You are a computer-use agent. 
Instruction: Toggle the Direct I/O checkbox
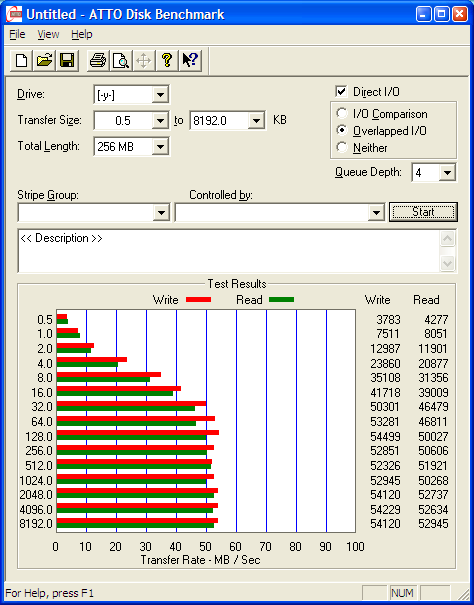(x=341, y=91)
